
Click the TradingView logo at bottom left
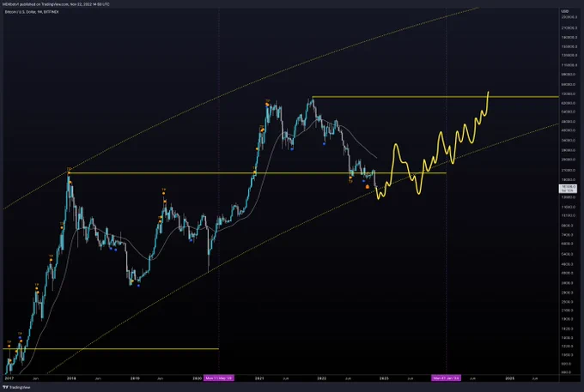click(16, 388)
